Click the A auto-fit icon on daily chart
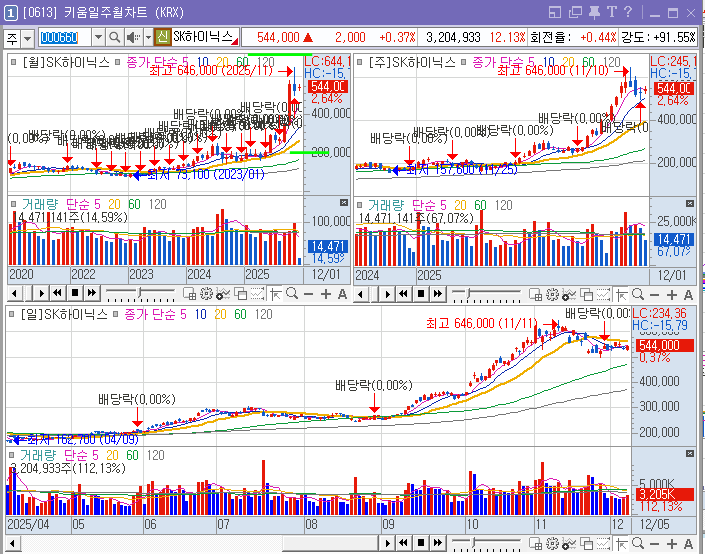705x554 pixels. coord(688,543)
